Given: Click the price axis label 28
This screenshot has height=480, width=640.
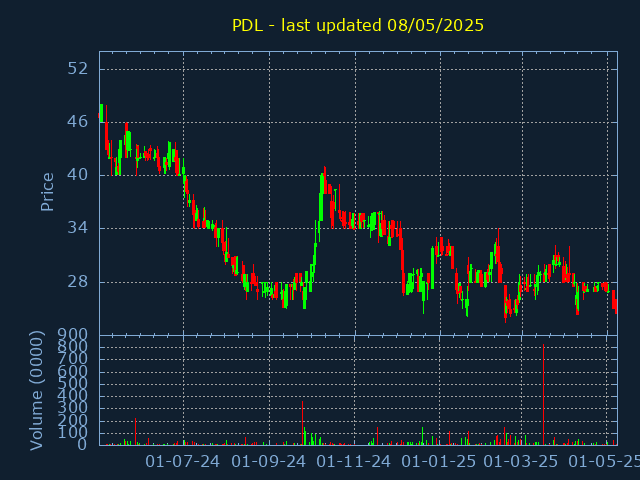Looking at the screenshot, I should (78, 282).
